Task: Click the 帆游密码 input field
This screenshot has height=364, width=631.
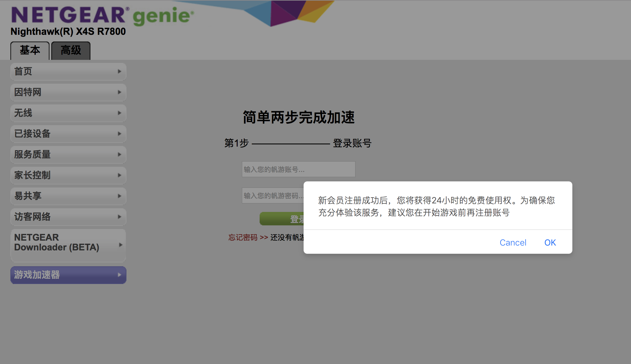Action: [x=272, y=195]
